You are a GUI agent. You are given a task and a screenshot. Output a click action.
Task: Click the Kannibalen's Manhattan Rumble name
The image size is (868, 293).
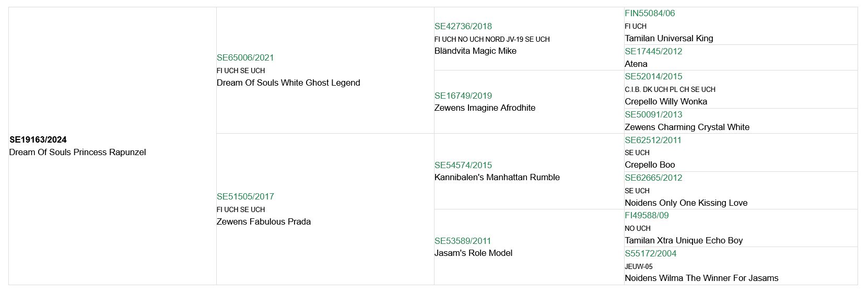click(497, 178)
